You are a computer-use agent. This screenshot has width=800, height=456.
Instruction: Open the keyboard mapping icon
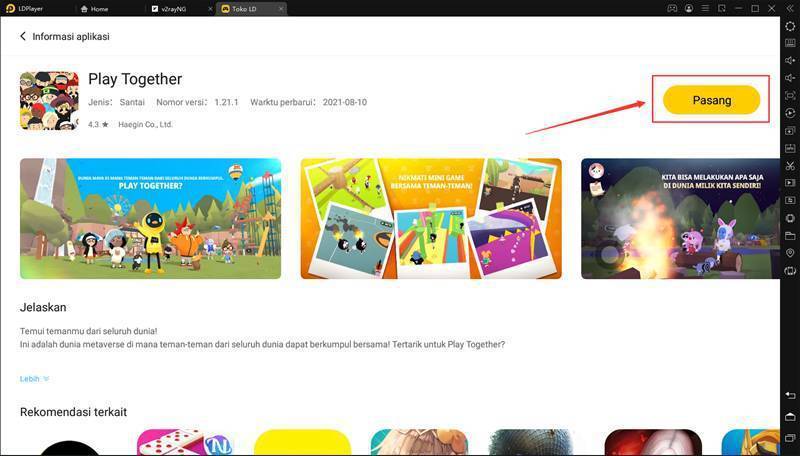[790, 43]
